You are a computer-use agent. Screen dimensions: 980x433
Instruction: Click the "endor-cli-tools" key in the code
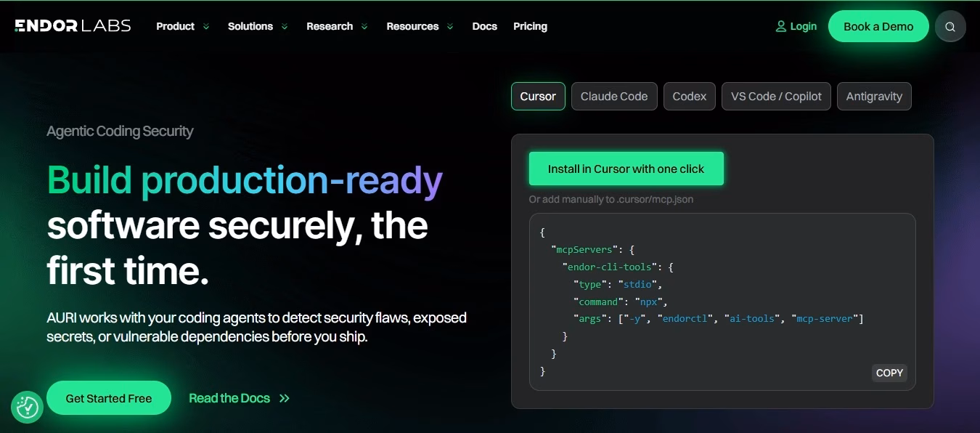(609, 267)
